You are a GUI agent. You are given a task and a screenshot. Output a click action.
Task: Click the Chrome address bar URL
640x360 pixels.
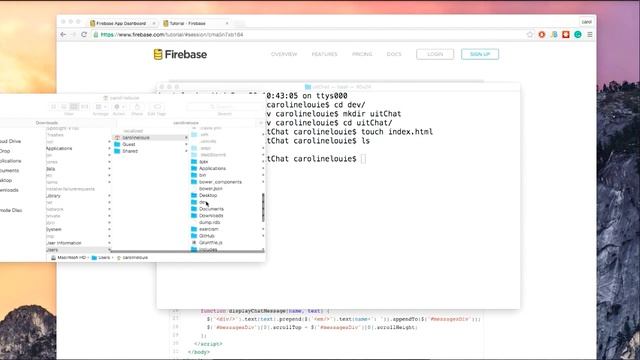[172, 35]
